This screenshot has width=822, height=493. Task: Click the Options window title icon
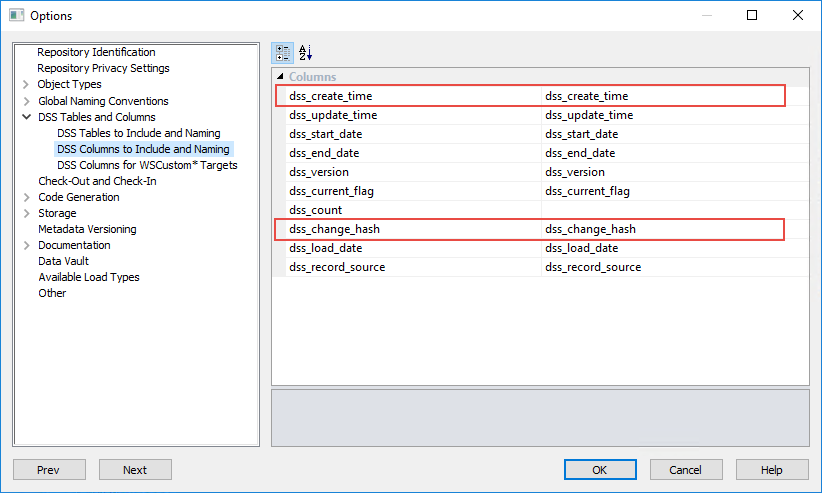click(16, 15)
